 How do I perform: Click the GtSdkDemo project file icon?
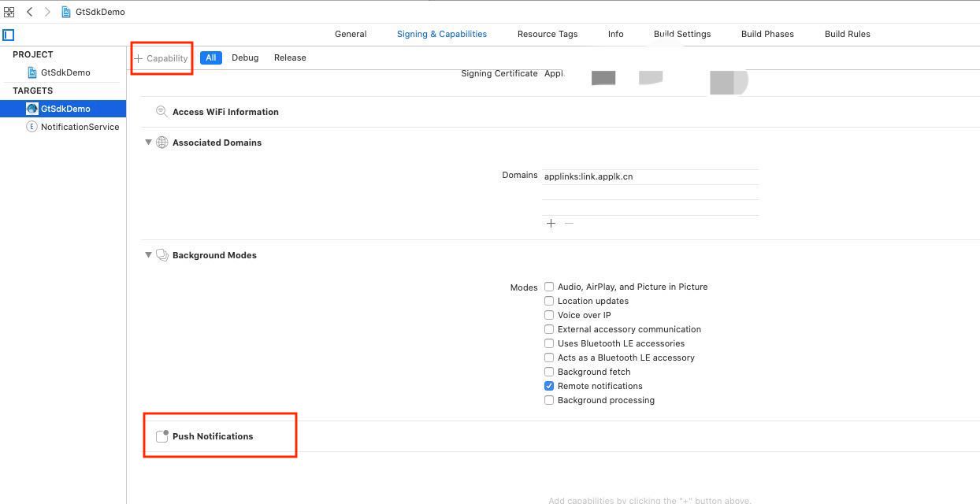(x=32, y=72)
